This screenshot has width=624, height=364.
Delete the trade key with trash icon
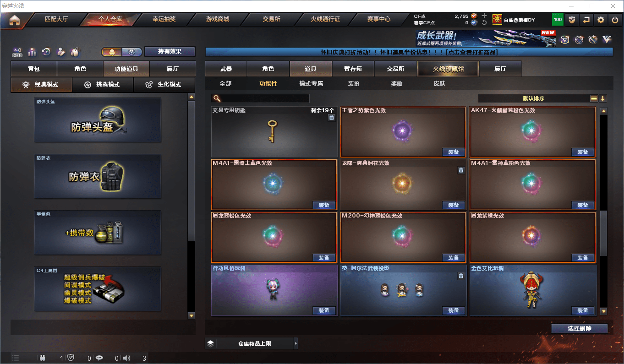(332, 118)
